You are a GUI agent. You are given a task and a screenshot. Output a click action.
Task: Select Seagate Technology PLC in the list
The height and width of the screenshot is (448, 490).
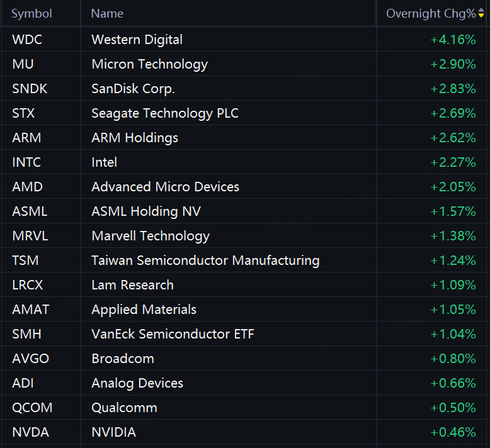pos(164,113)
